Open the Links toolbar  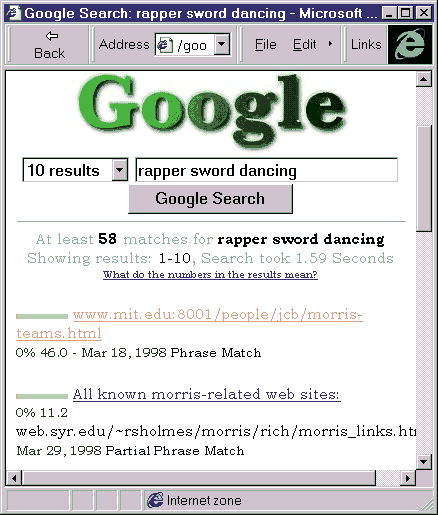(x=366, y=45)
